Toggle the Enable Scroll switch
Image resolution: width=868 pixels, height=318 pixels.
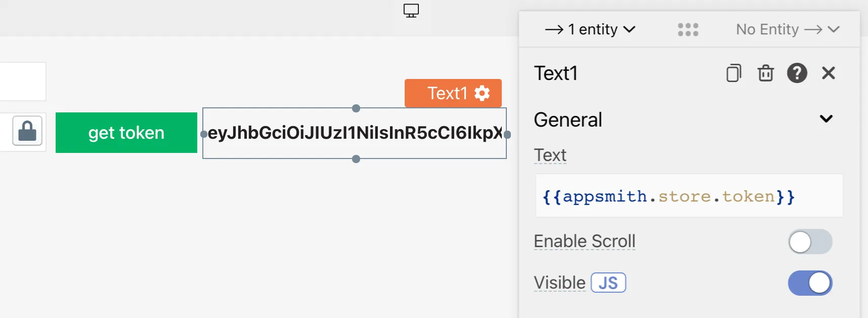[809, 242]
